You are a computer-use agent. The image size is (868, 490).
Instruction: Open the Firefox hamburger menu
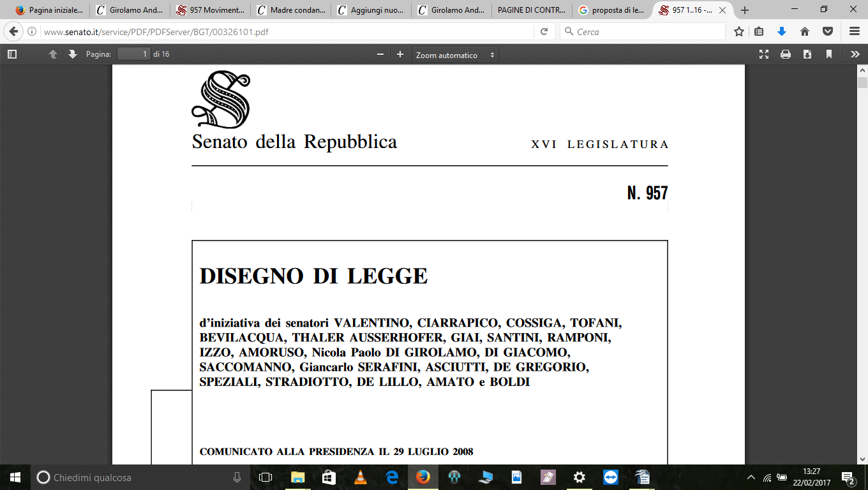tap(855, 31)
